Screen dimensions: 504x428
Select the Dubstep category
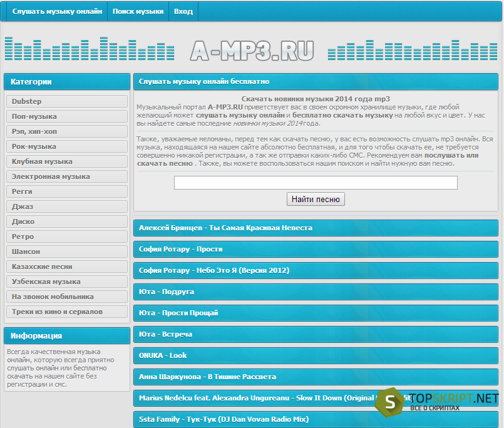coord(67,101)
